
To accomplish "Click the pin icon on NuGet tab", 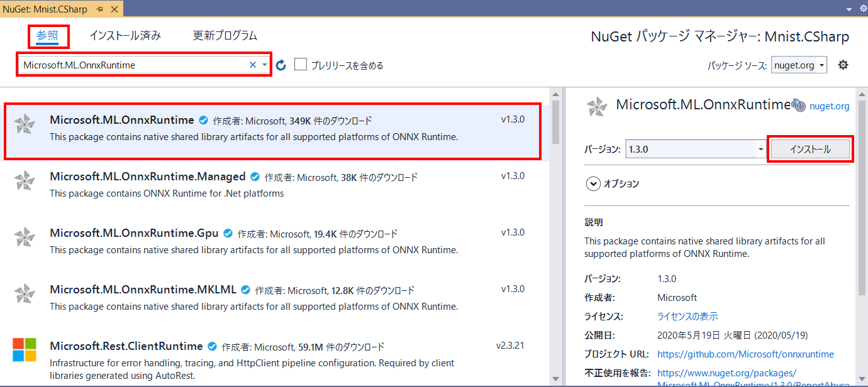I will pyautogui.click(x=100, y=9).
